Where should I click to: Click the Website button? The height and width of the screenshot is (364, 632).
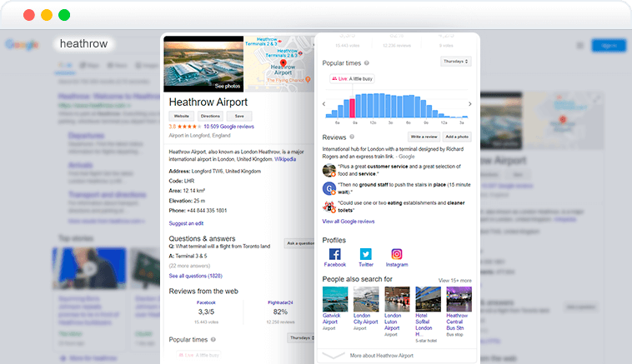click(x=182, y=117)
